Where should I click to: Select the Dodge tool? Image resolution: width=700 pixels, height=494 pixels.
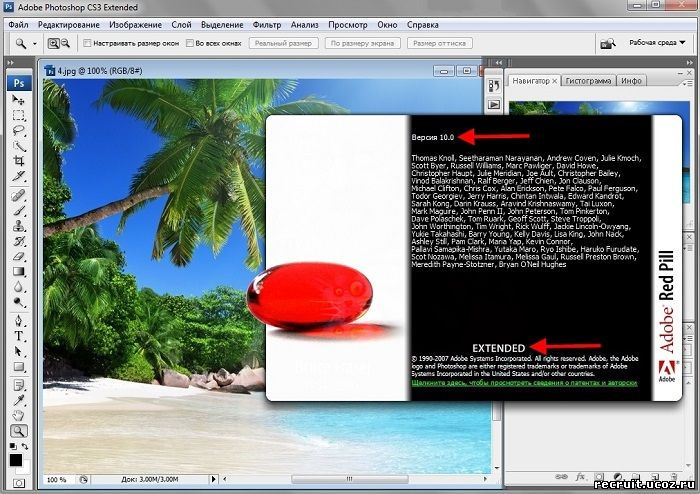point(18,302)
